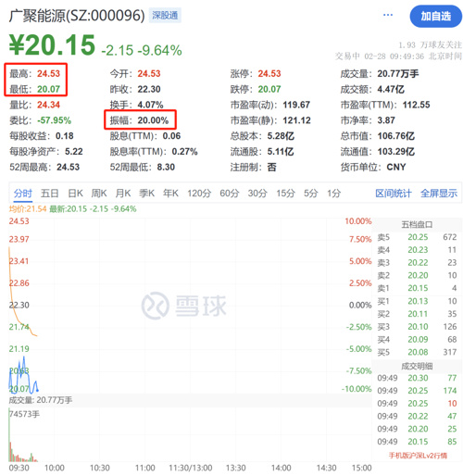463x476 pixels.
Task: Open the 月K chart tab
Action: (123, 194)
